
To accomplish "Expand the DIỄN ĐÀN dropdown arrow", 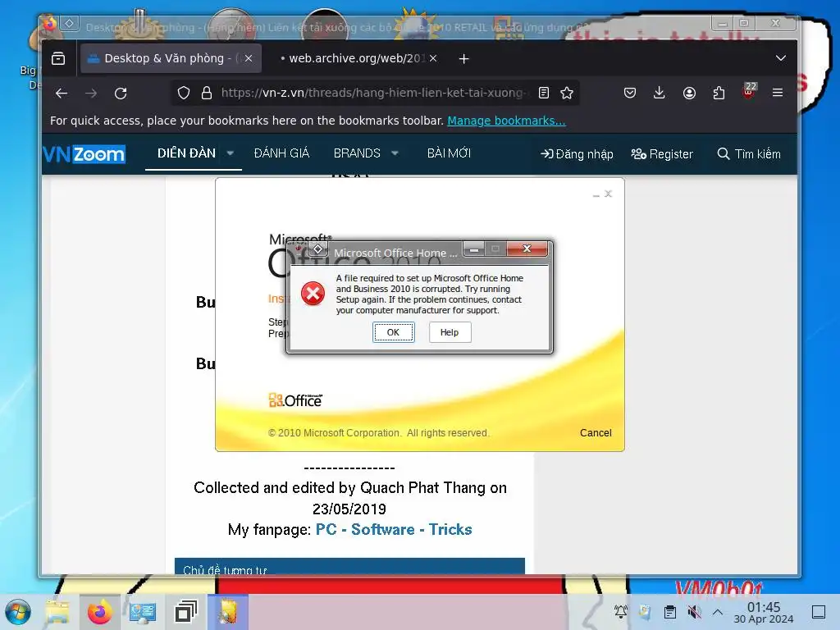I will [x=231, y=153].
